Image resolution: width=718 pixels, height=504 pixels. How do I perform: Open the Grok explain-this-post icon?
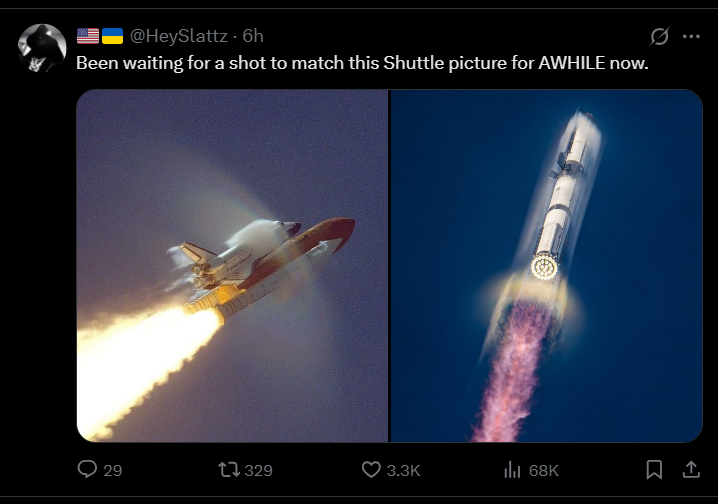[x=659, y=36]
